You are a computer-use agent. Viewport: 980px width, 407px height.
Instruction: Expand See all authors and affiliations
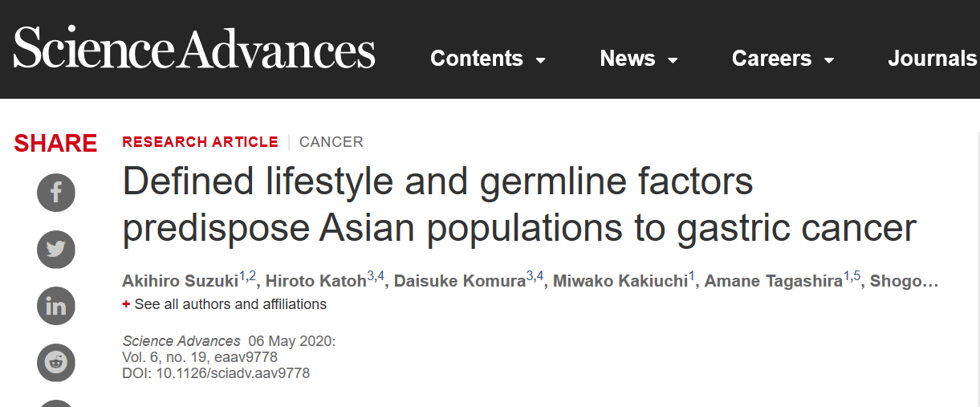[230, 304]
